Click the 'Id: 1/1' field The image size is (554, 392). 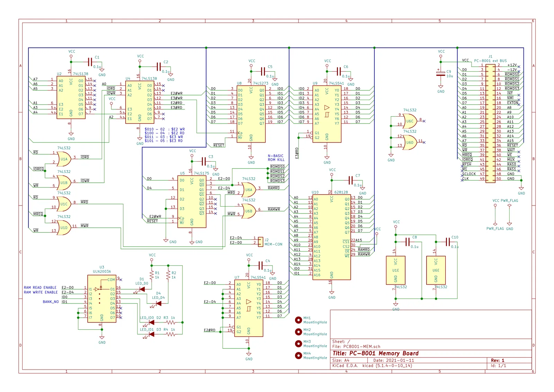pos(498,366)
